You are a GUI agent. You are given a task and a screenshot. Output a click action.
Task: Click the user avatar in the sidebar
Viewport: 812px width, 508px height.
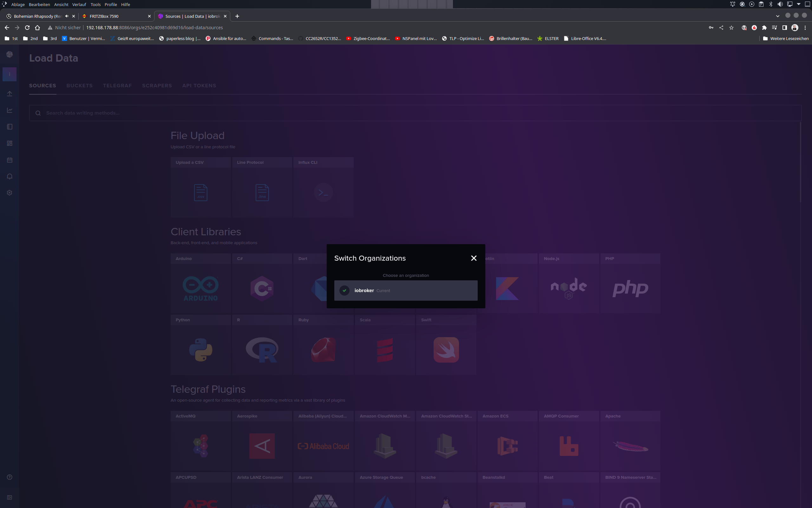pyautogui.click(x=10, y=74)
